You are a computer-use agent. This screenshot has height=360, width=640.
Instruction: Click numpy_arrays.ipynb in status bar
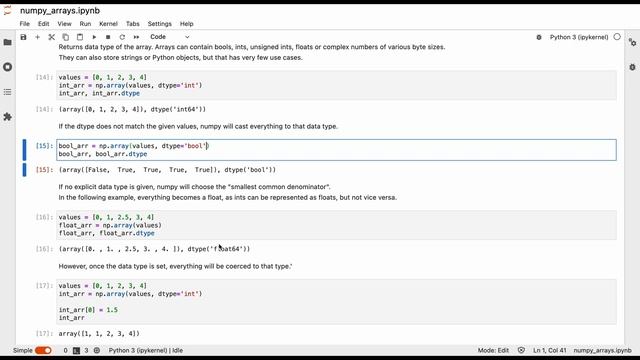tap(602, 350)
